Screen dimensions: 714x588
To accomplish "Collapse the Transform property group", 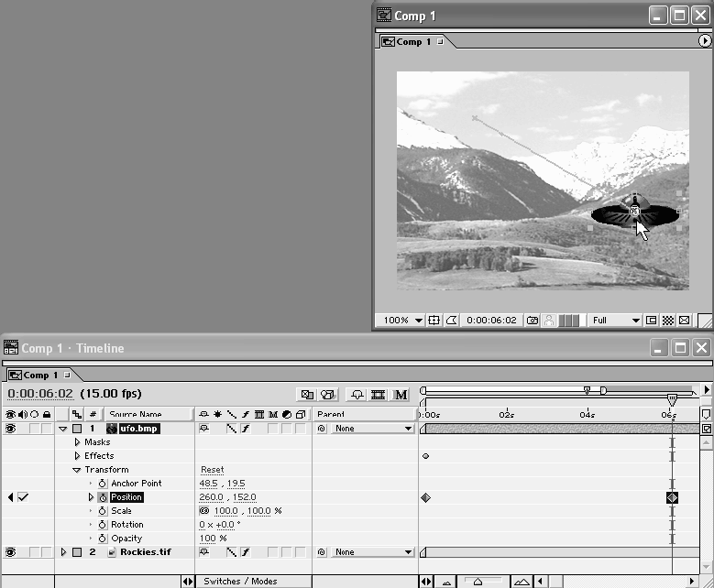I will pos(77,470).
